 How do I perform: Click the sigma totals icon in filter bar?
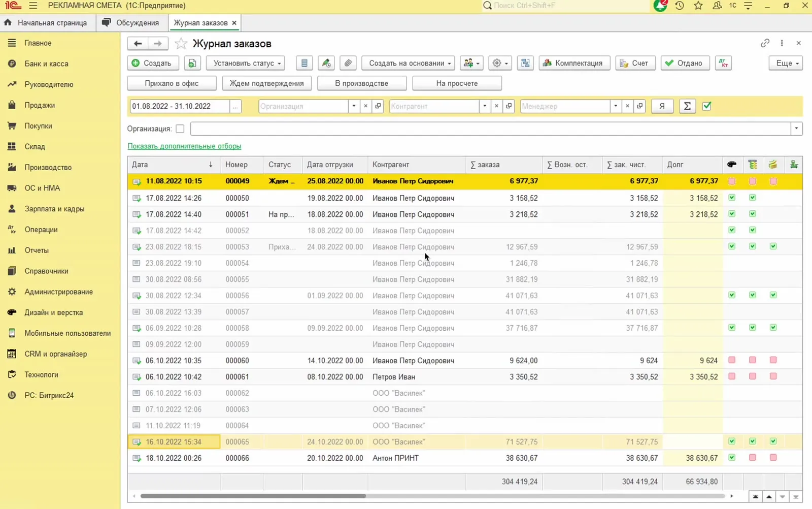click(687, 106)
